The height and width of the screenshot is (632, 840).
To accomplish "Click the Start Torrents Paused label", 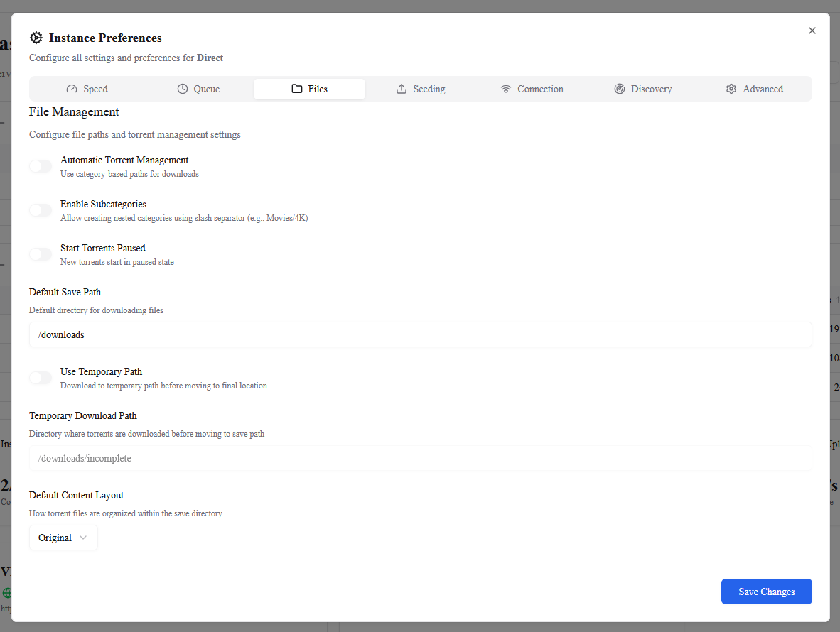I will (x=103, y=248).
